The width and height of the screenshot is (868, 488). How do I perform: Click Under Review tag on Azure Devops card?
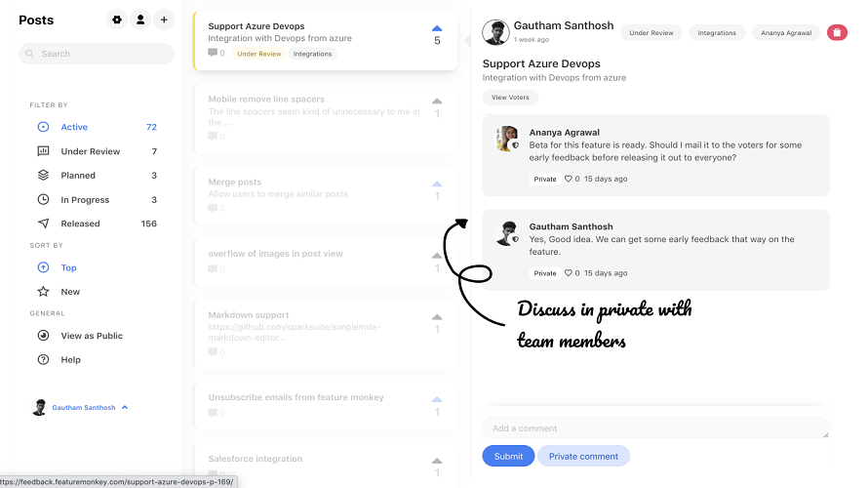click(259, 54)
